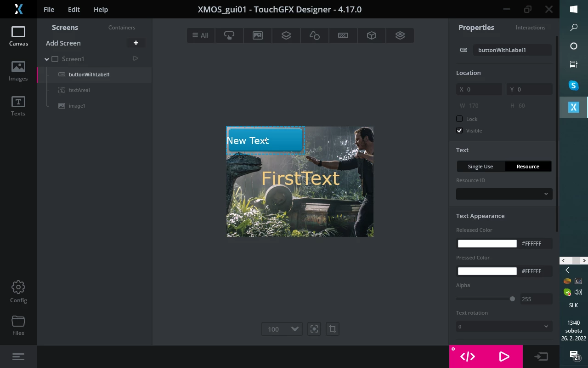Switch text mode to Resource
The width and height of the screenshot is (588, 368).
pos(528,167)
